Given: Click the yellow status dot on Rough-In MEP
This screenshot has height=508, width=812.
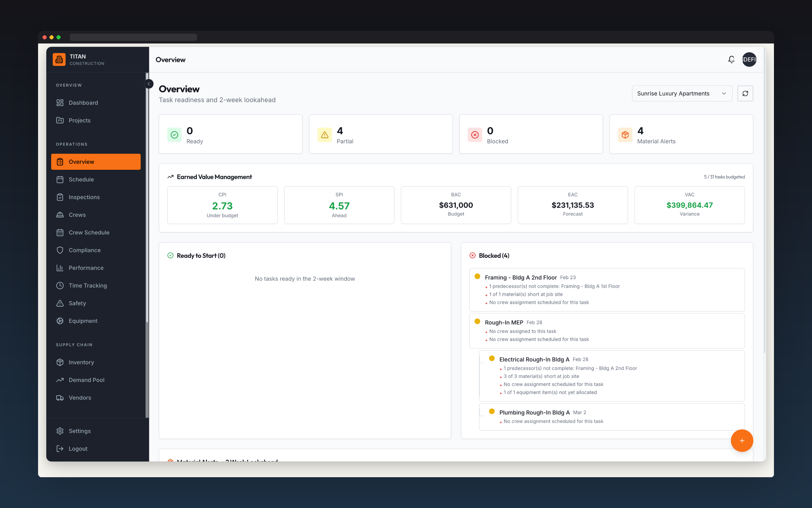Looking at the screenshot, I should coord(477,321).
